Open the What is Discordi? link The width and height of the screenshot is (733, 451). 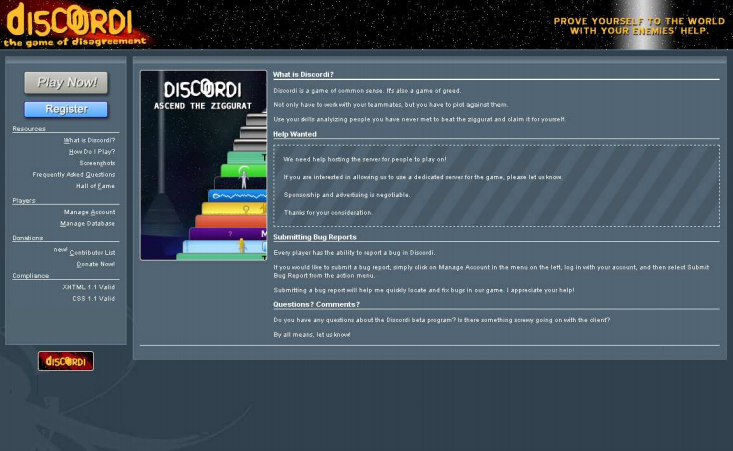pos(89,141)
